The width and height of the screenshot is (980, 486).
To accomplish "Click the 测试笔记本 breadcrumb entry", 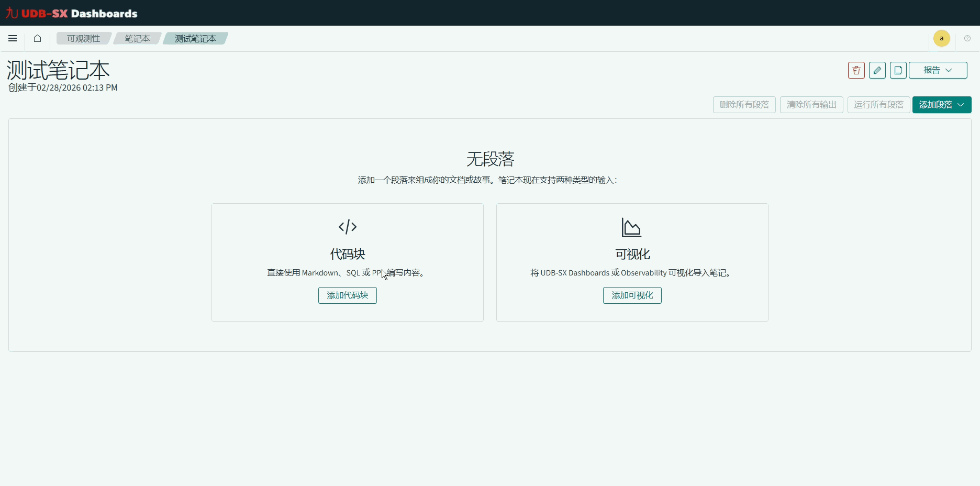I will click(195, 38).
